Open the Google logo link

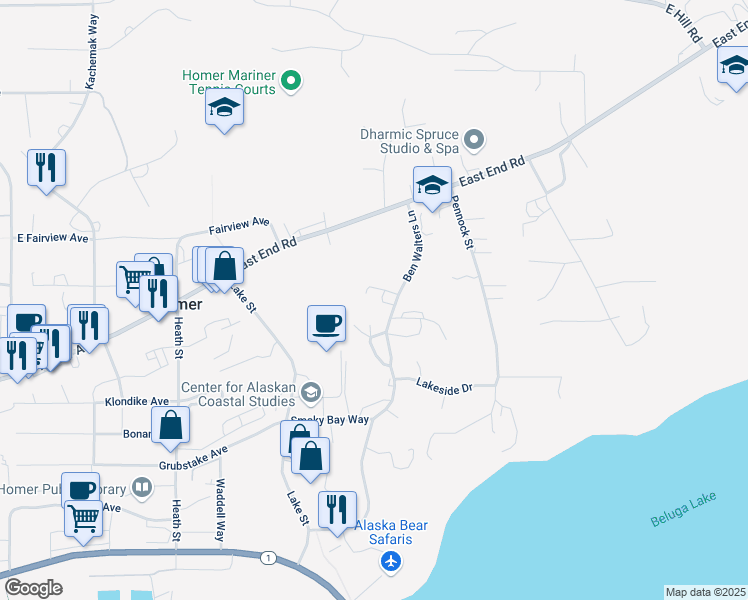tap(33, 588)
